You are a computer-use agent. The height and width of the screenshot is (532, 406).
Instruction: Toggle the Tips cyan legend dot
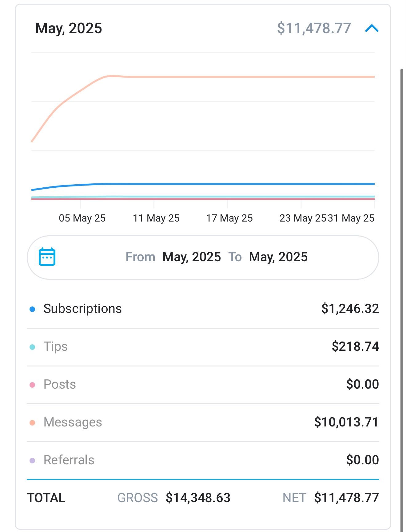point(32,347)
